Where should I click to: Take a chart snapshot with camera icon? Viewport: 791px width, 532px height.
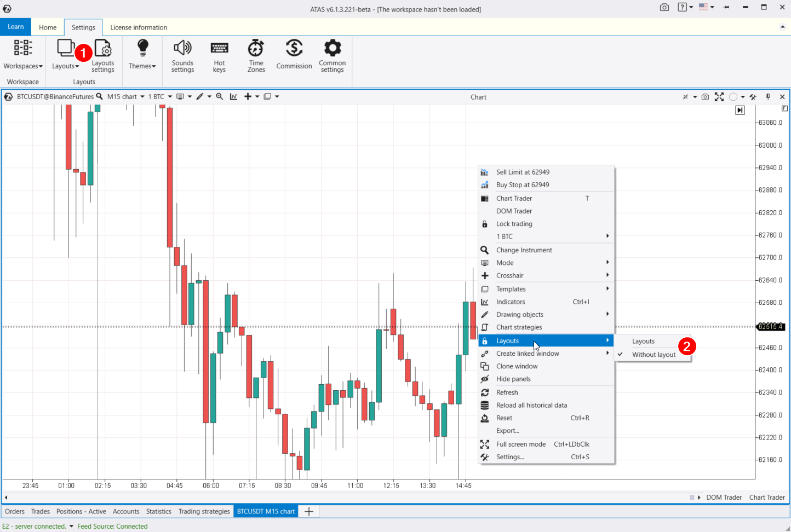point(705,97)
